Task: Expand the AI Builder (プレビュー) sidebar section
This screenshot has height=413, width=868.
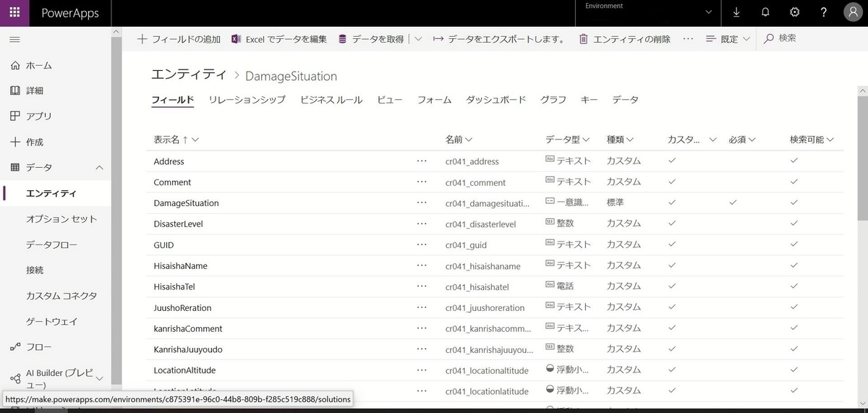Action: pyautogui.click(x=100, y=378)
